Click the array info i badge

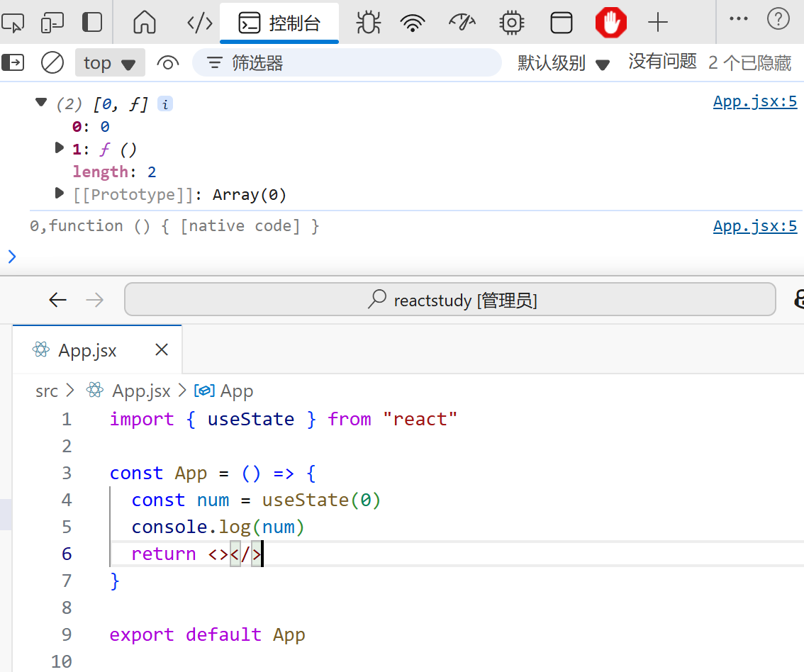165,104
